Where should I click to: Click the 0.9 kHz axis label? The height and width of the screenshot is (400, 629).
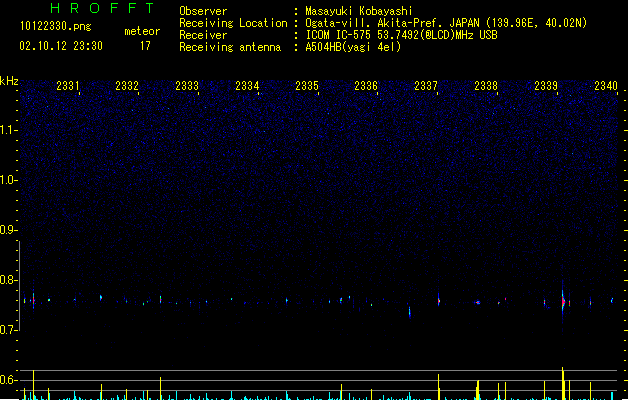[x=8, y=230]
